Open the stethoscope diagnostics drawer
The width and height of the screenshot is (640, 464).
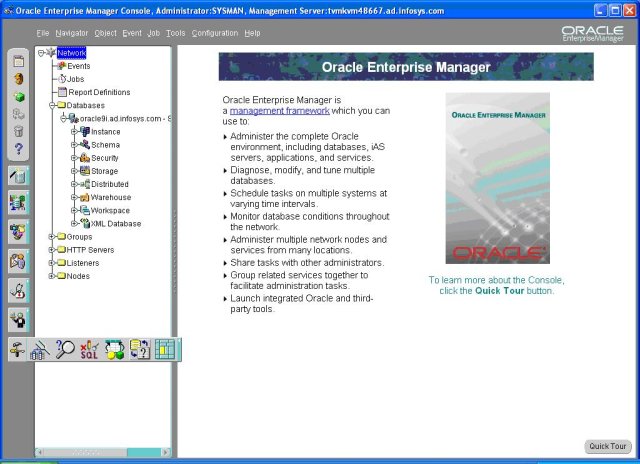tap(18, 291)
